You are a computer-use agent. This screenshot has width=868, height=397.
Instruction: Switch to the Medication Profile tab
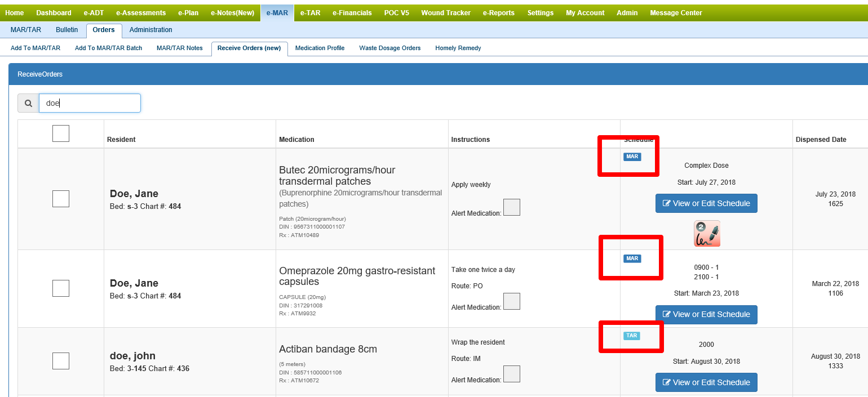coord(320,48)
